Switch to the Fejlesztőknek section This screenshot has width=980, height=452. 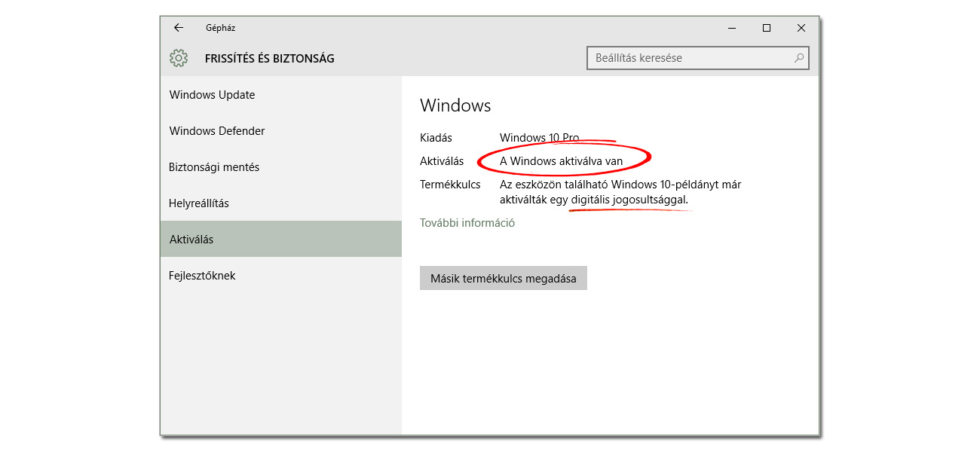[202, 276]
